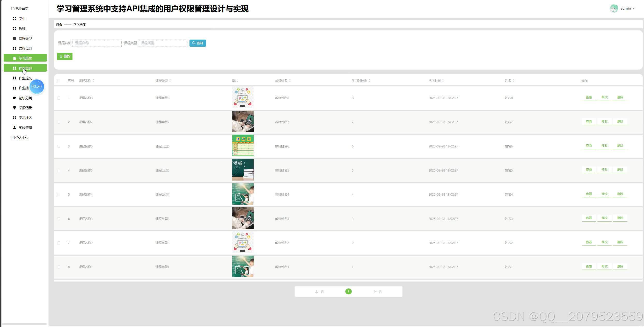Click the home icon beside 系统首页
This screenshot has width=644, height=327.
coord(13,9)
